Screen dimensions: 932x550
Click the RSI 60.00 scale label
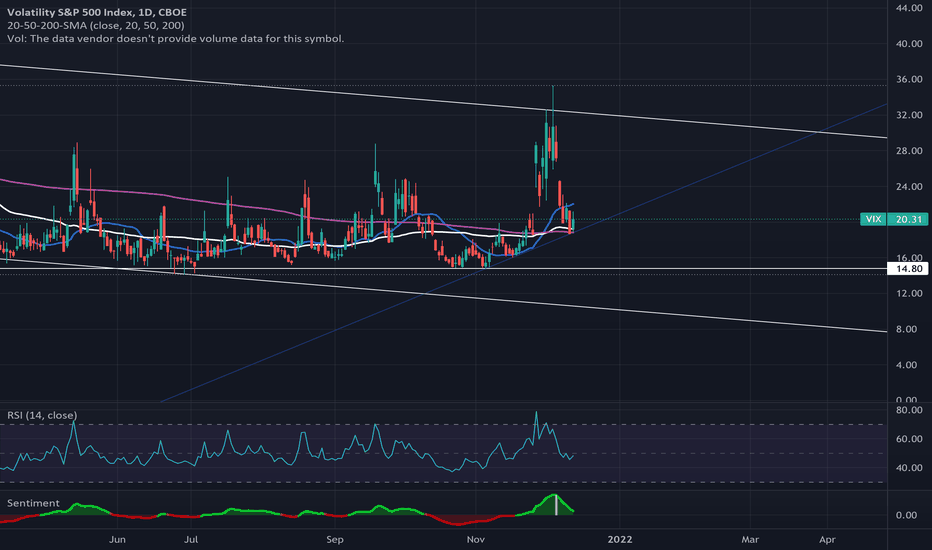tap(909, 439)
